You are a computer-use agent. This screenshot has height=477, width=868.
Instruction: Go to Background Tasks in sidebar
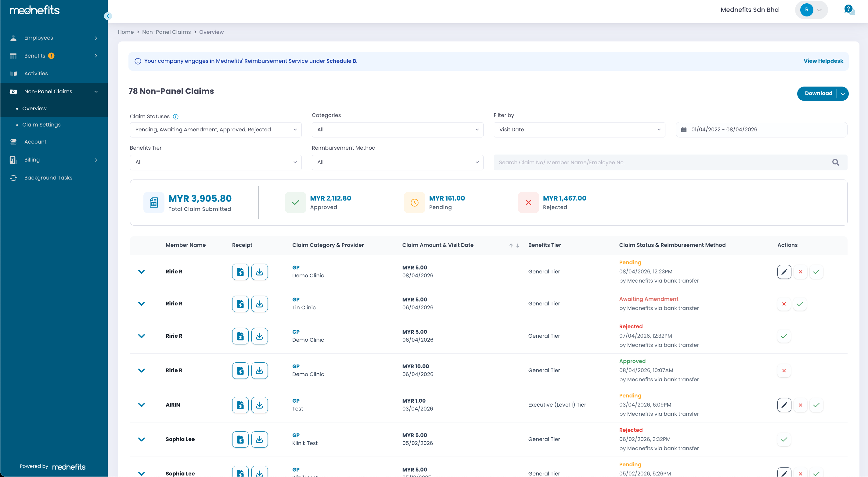(48, 178)
